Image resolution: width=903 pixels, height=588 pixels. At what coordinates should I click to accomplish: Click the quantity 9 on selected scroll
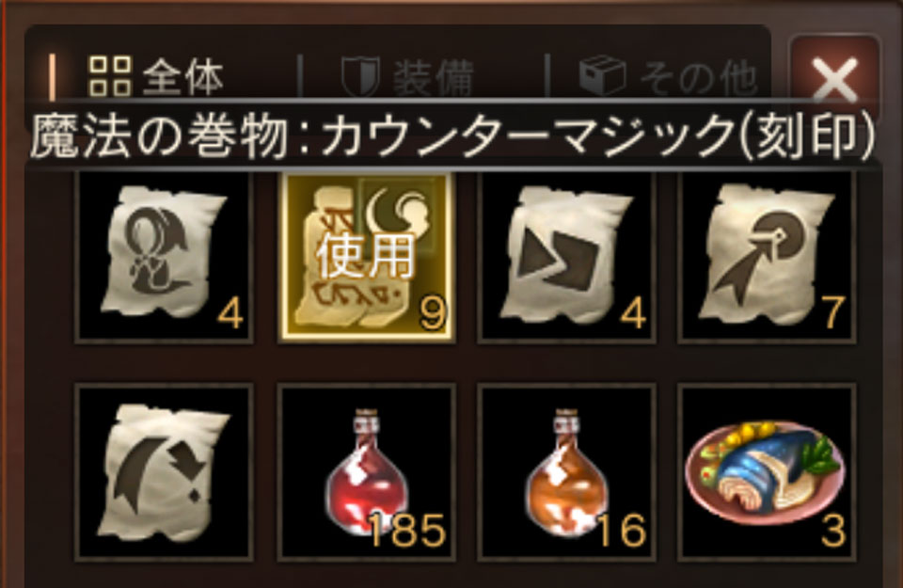(433, 314)
